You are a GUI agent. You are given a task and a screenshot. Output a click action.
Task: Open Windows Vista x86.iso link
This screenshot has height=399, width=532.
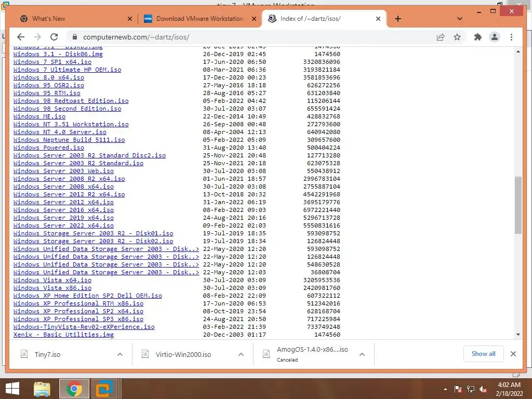coord(52,288)
